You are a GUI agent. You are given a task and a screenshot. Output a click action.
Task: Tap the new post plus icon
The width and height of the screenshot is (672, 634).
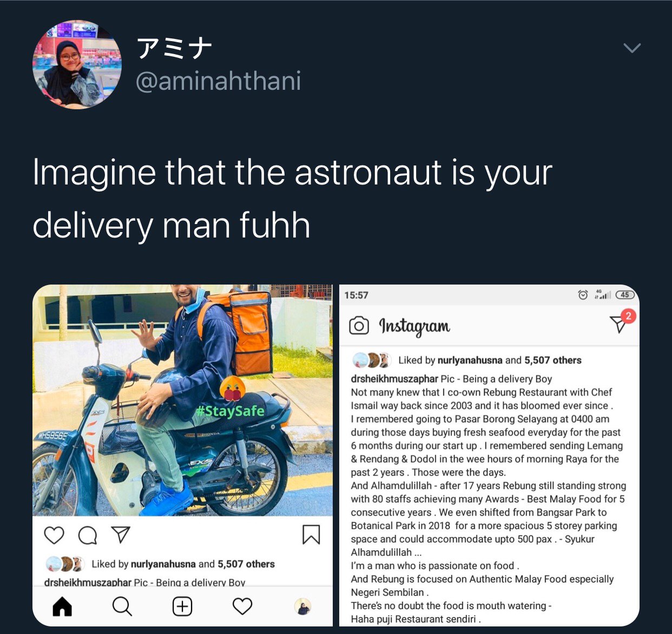pyautogui.click(x=182, y=606)
